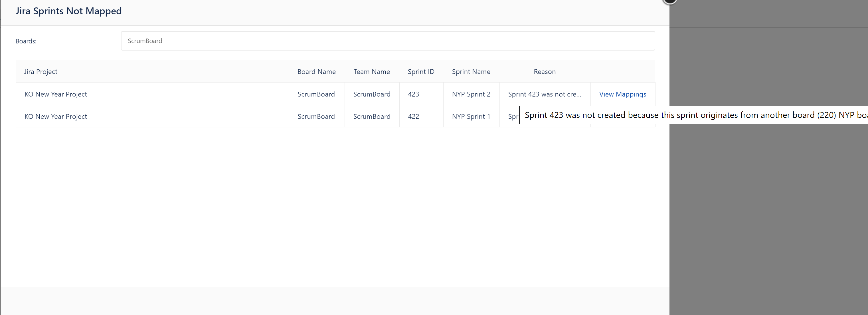The height and width of the screenshot is (315, 868).
Task: Click the 'Jira Sprints Not Mapped' heading
Action: [68, 11]
